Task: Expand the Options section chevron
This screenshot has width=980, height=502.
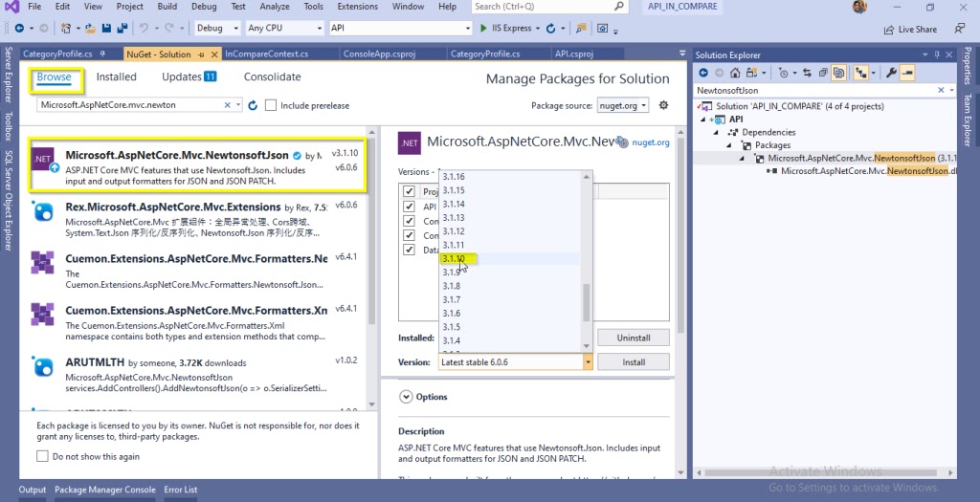Action: coord(406,397)
